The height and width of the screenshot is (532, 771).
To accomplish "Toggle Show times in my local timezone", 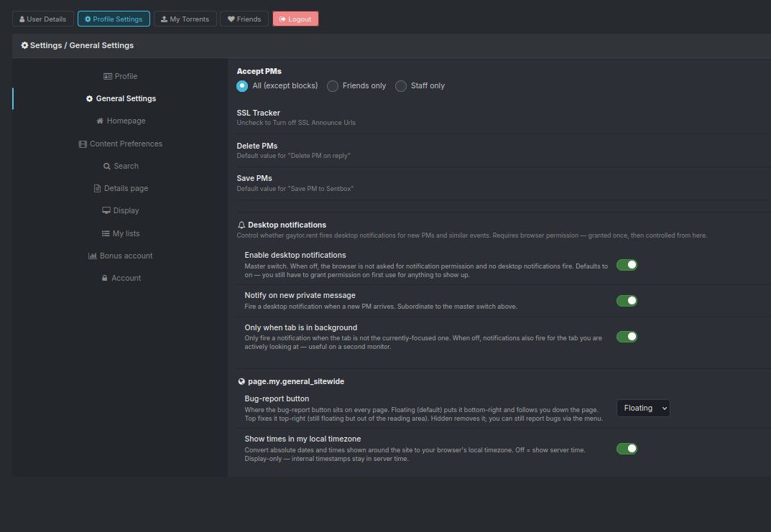I will coord(627,449).
